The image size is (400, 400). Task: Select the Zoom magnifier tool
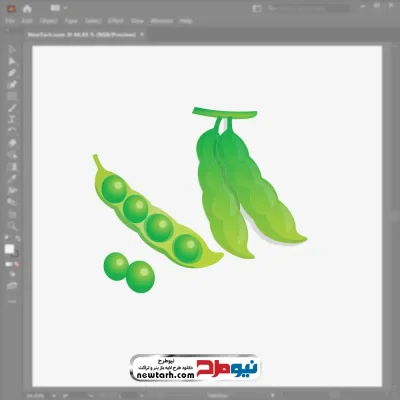coord(12,226)
